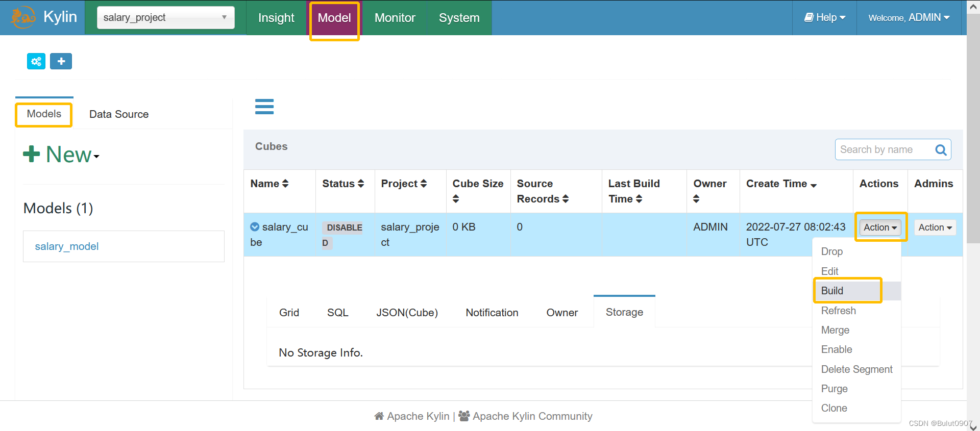Image resolution: width=980 pixels, height=431 pixels.
Task: Open the Grid detail tab
Action: [x=289, y=312]
